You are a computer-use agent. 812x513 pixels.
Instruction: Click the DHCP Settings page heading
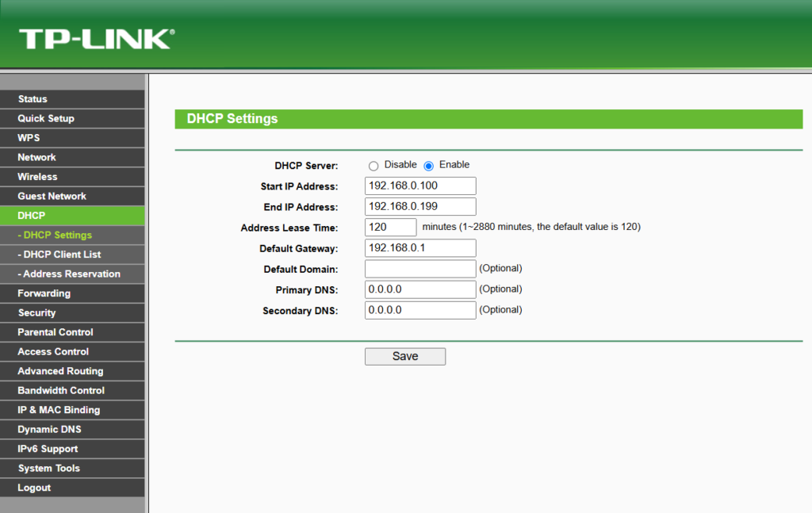(232, 119)
